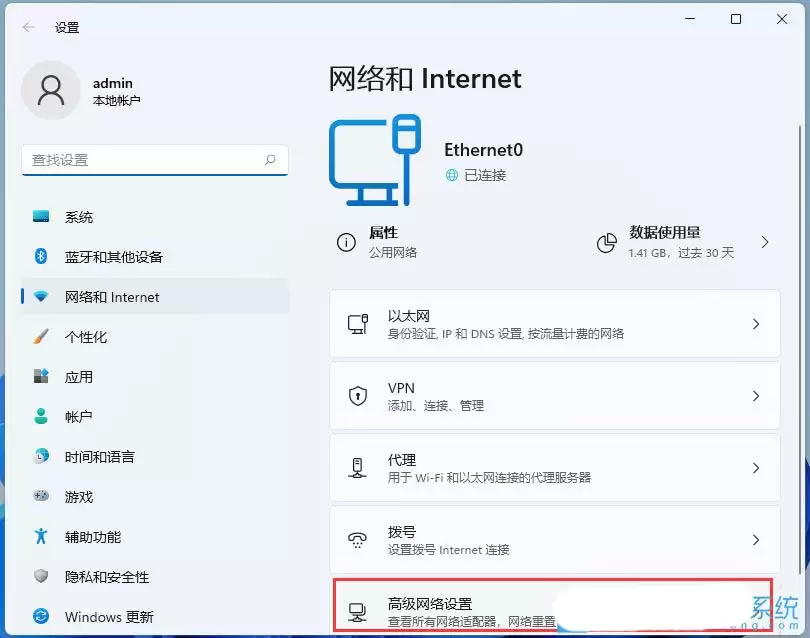Open 数据使用量 via its chevron
The width and height of the screenshot is (810, 638).
(x=765, y=242)
